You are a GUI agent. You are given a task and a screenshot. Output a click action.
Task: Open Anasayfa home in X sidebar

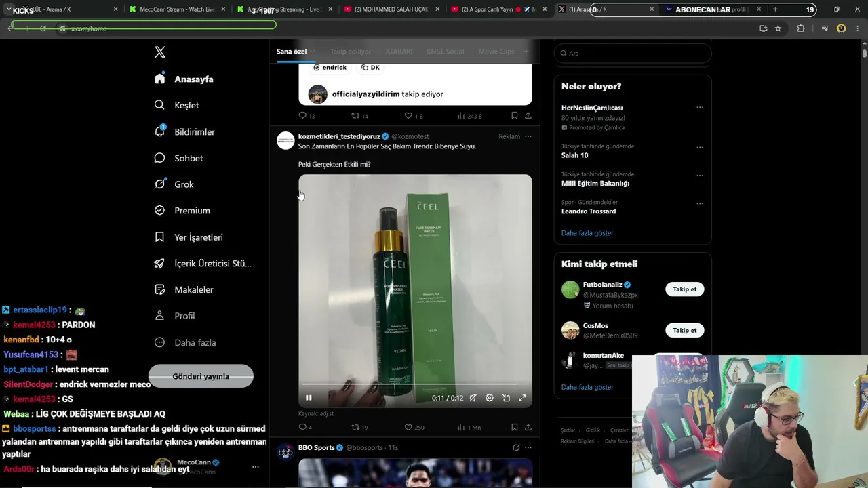pyautogui.click(x=184, y=79)
